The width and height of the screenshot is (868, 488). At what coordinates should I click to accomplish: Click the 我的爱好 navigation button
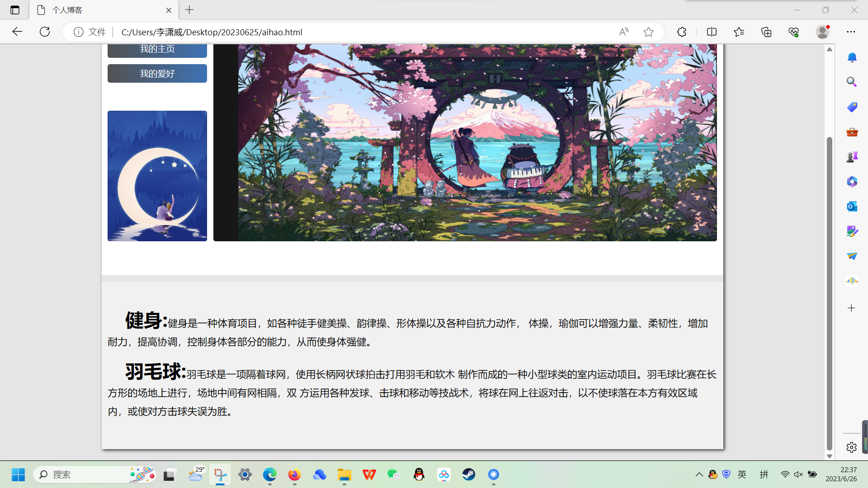point(157,74)
